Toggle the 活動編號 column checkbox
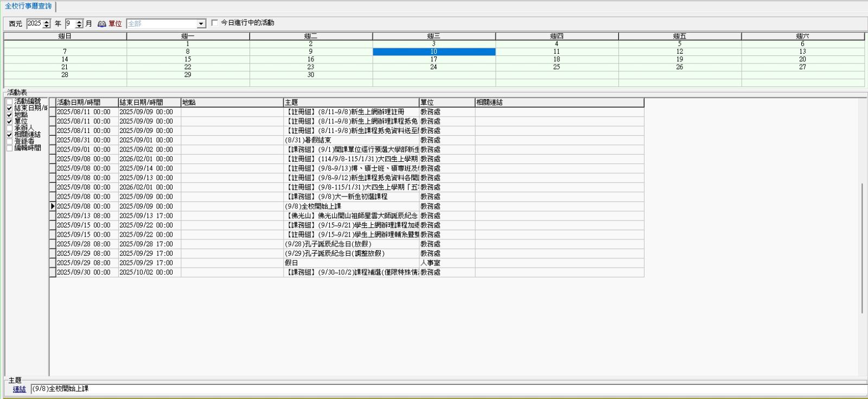Screen dimensions: 868x399 pyautogui.click(x=9, y=102)
